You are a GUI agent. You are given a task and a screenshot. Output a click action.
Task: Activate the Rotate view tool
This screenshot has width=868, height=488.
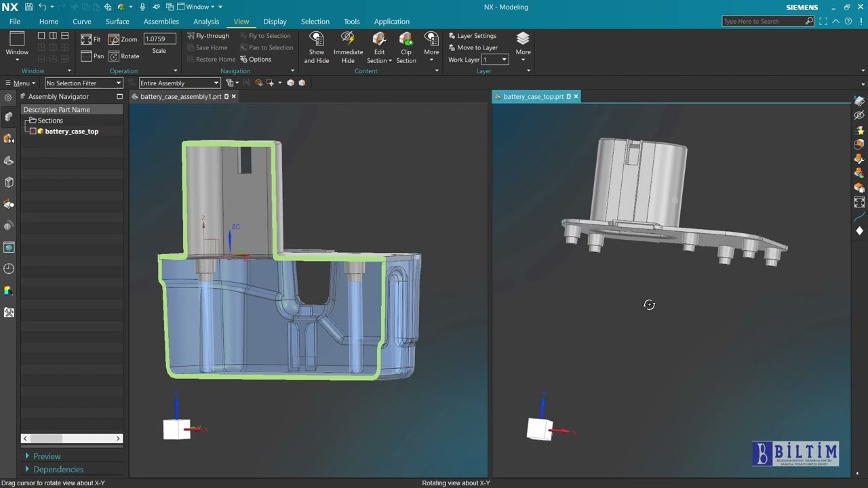click(124, 56)
